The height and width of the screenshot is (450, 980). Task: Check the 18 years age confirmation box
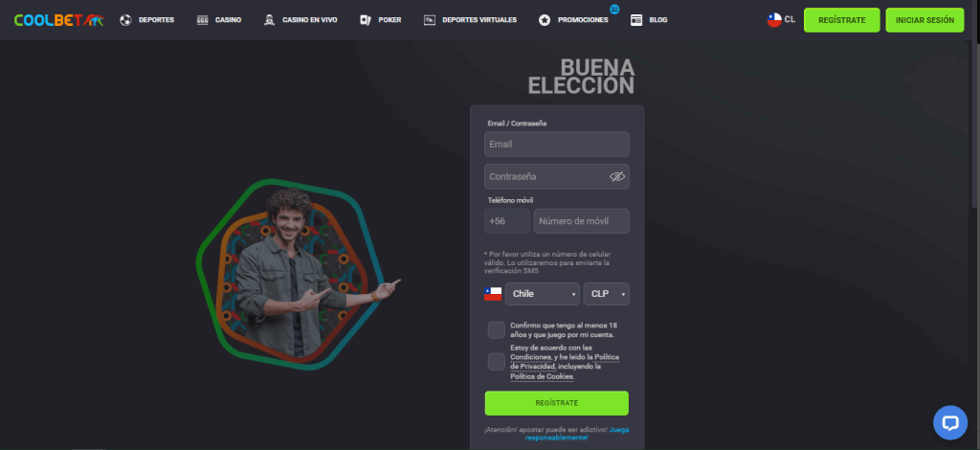(x=497, y=330)
